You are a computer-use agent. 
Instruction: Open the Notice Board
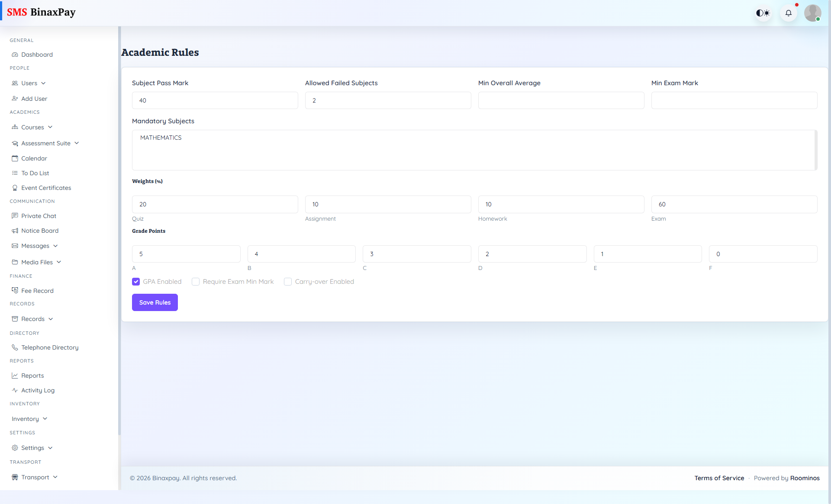tap(40, 231)
